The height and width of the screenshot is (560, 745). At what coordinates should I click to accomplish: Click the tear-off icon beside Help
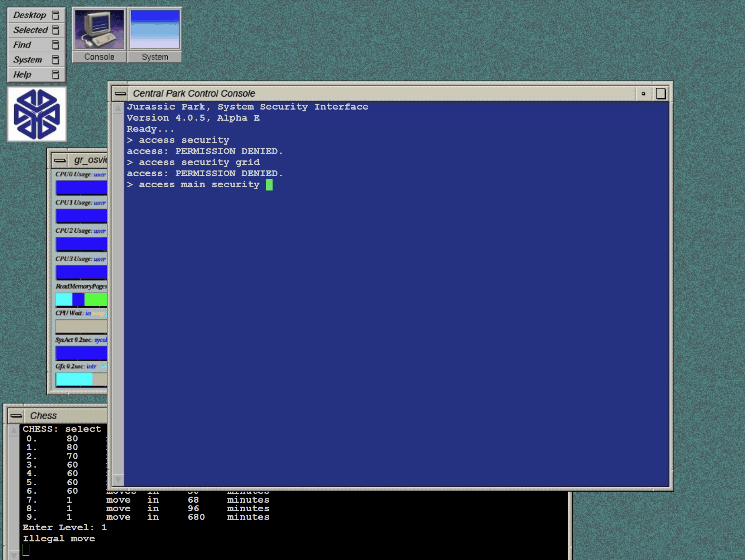[x=56, y=74]
